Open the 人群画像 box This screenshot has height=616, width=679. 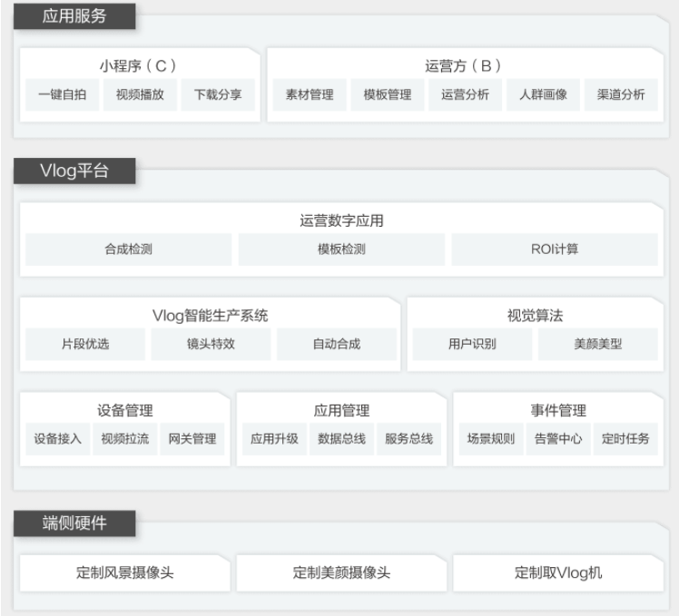pyautogui.click(x=543, y=94)
